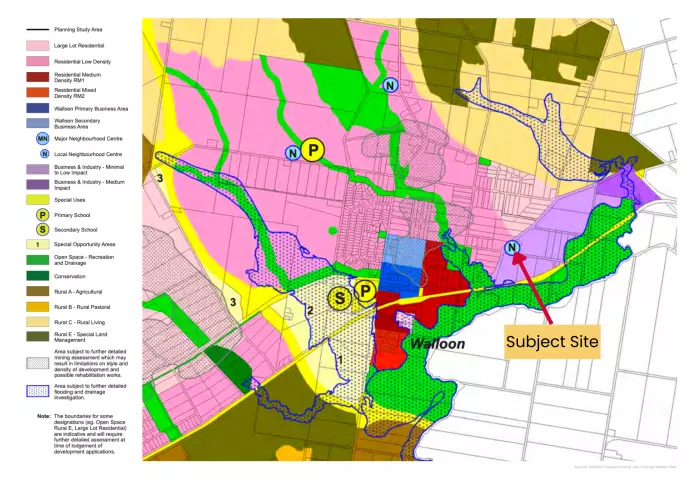
Task: Click the Planning Study Area legend line
Action: [43, 30]
